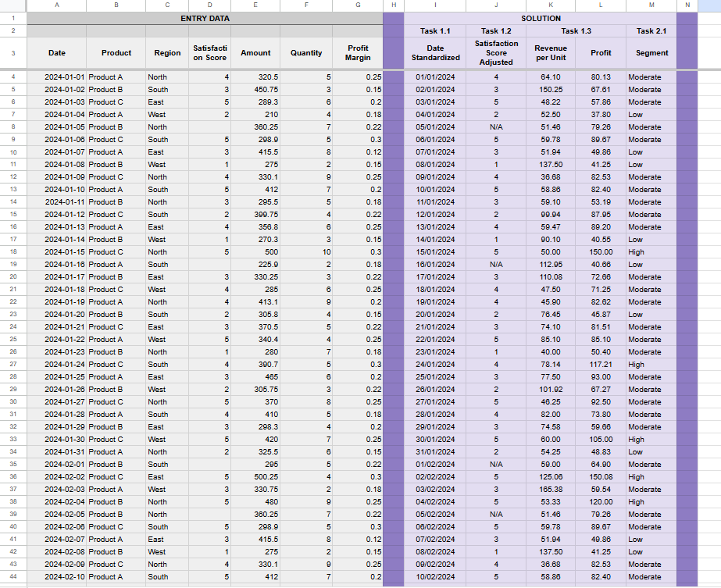The height and width of the screenshot is (588, 721).
Task: Select row 18 header
Action: [12, 252]
